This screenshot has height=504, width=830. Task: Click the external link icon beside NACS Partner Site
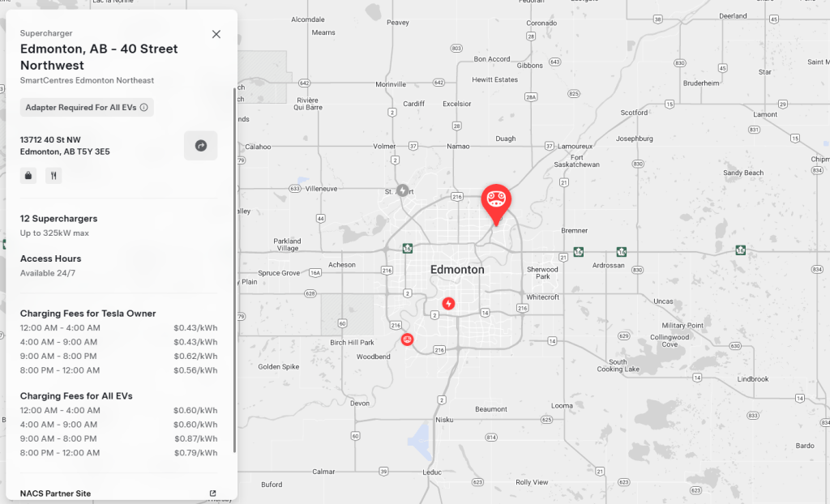point(212,493)
